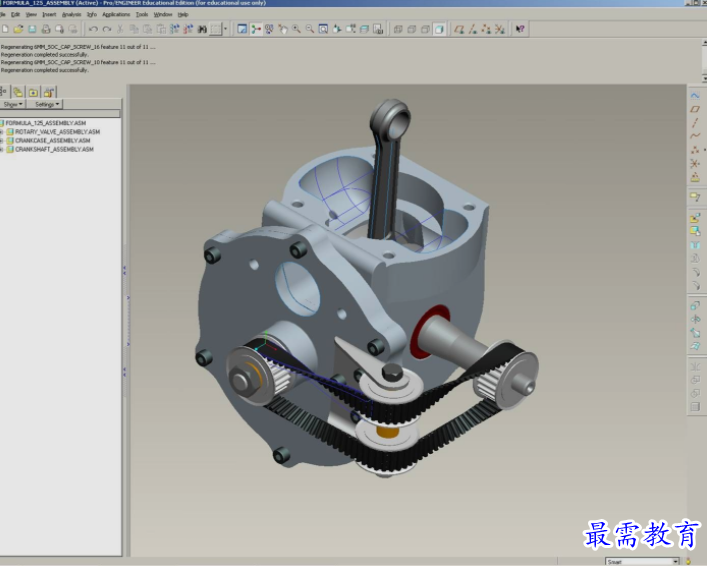
Task: Open the Info menu
Action: (92, 14)
